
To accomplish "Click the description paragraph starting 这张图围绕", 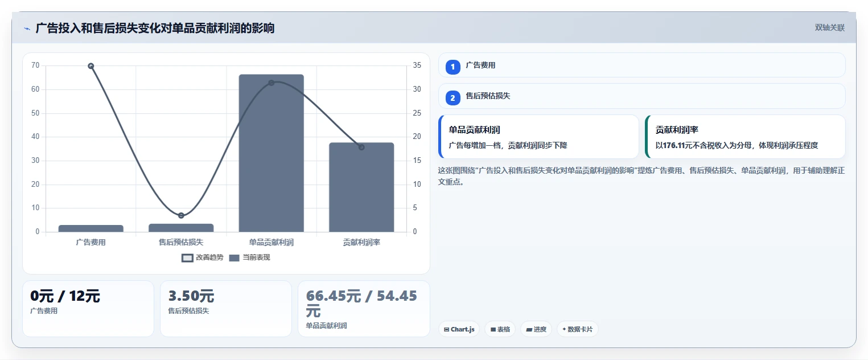I will click(641, 176).
